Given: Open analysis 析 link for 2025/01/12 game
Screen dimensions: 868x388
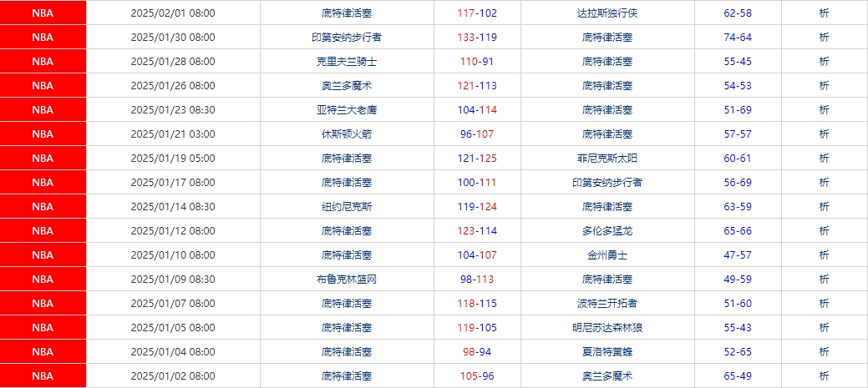Looking at the screenshot, I should click(x=825, y=231).
